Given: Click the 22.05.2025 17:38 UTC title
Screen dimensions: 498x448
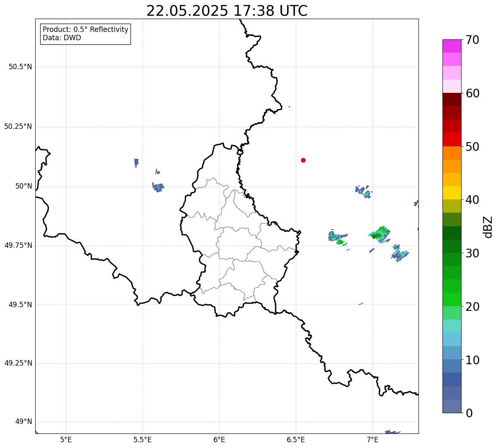Looking at the screenshot, I should (227, 11).
